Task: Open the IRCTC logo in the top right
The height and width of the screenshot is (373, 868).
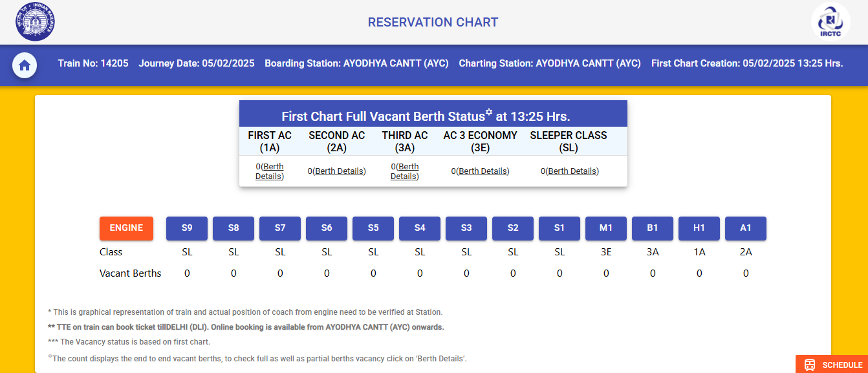Action: tap(830, 22)
